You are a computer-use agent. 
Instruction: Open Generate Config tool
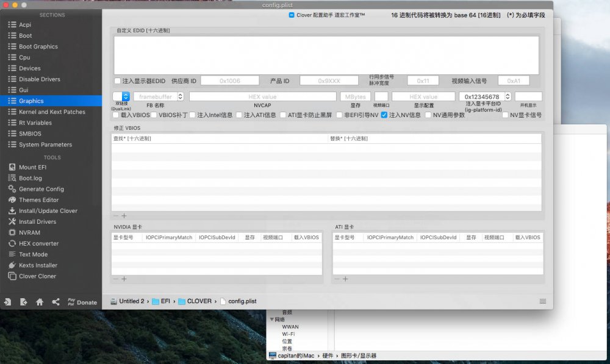pyautogui.click(x=41, y=189)
